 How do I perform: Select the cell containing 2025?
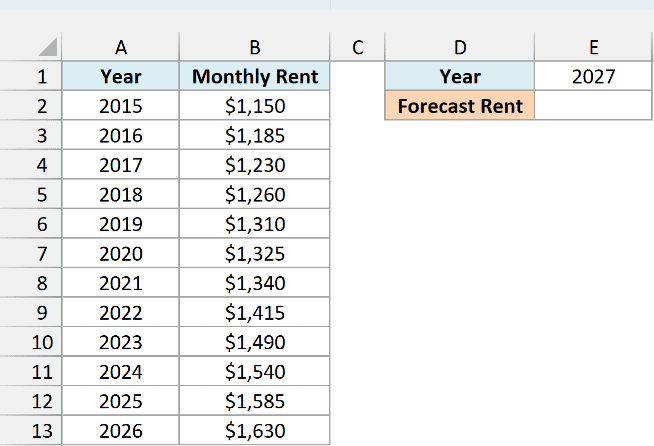pos(121,401)
